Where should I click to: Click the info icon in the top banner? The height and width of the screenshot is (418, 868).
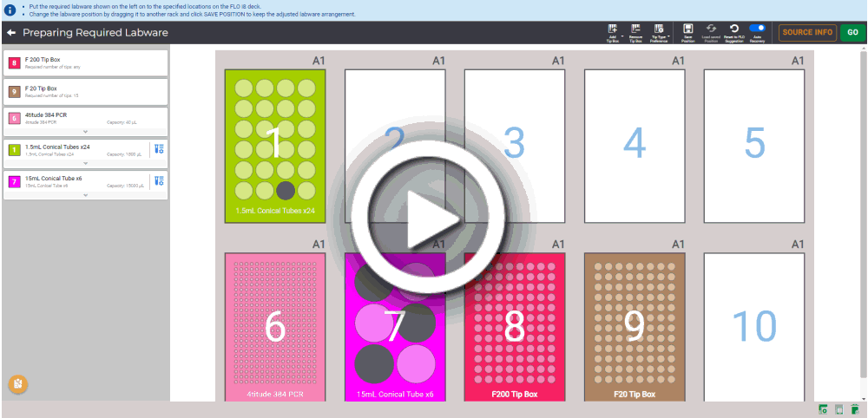[10, 10]
